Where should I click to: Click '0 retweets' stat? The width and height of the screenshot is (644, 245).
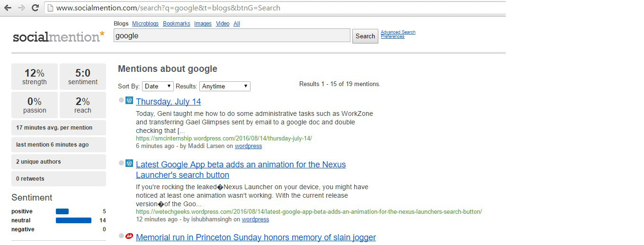[x=59, y=179]
